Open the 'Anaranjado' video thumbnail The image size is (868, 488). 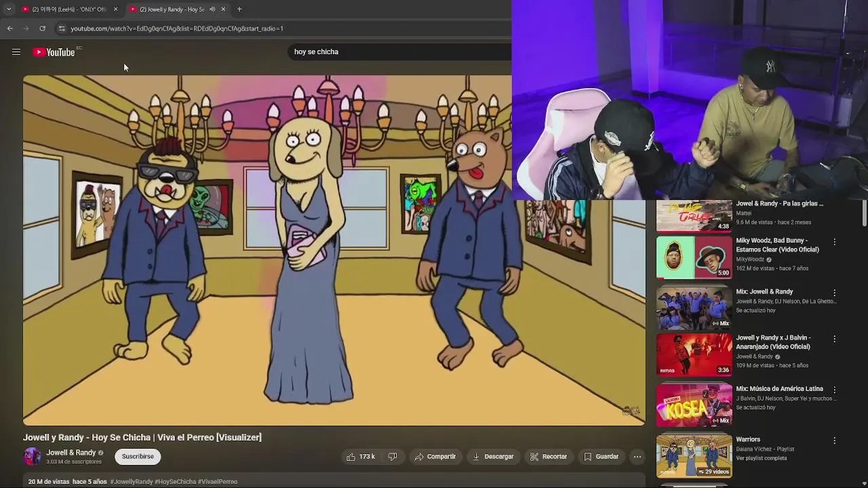[x=694, y=354]
